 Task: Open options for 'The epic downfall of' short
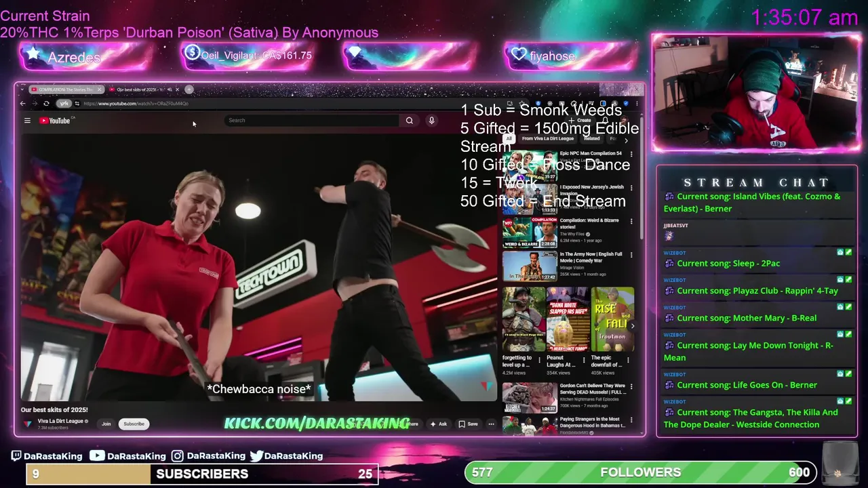pyautogui.click(x=629, y=360)
